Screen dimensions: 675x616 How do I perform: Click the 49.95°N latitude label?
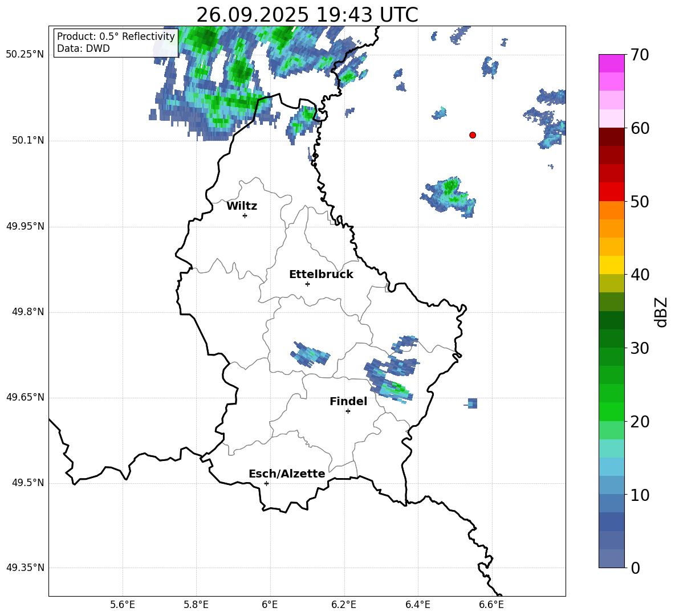pos(25,226)
